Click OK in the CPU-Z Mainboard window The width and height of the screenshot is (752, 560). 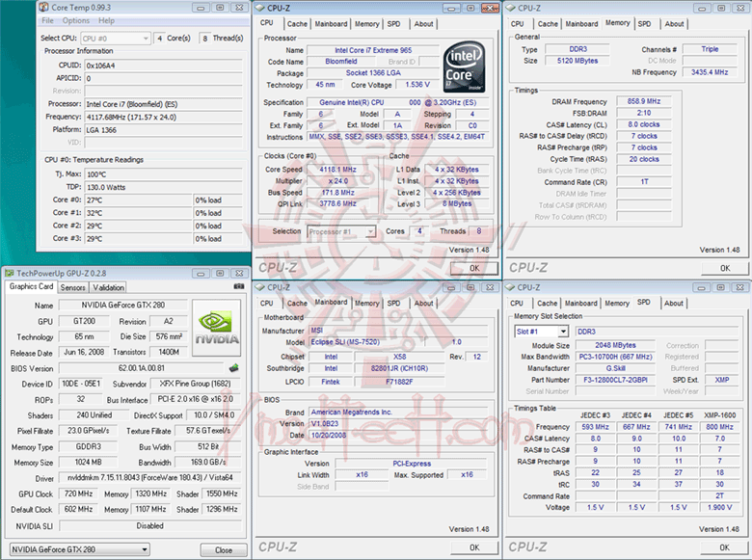(x=474, y=547)
